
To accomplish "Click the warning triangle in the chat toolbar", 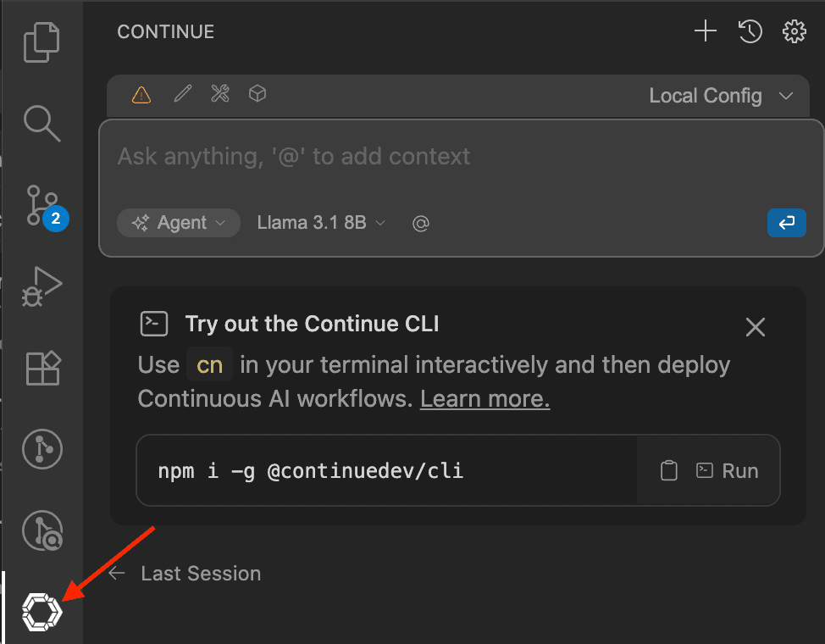I will tap(141, 94).
